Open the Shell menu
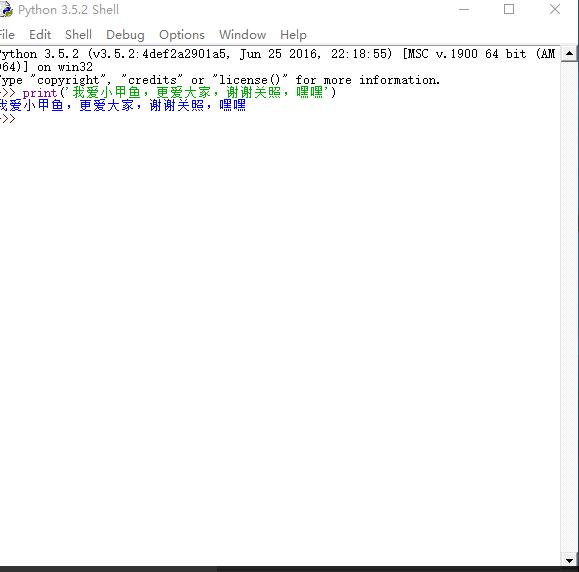Screen dimensions: 579x572 pos(78,35)
